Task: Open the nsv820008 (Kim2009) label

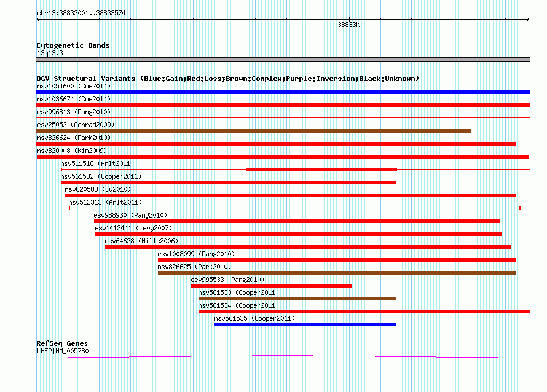Action: 72,151
